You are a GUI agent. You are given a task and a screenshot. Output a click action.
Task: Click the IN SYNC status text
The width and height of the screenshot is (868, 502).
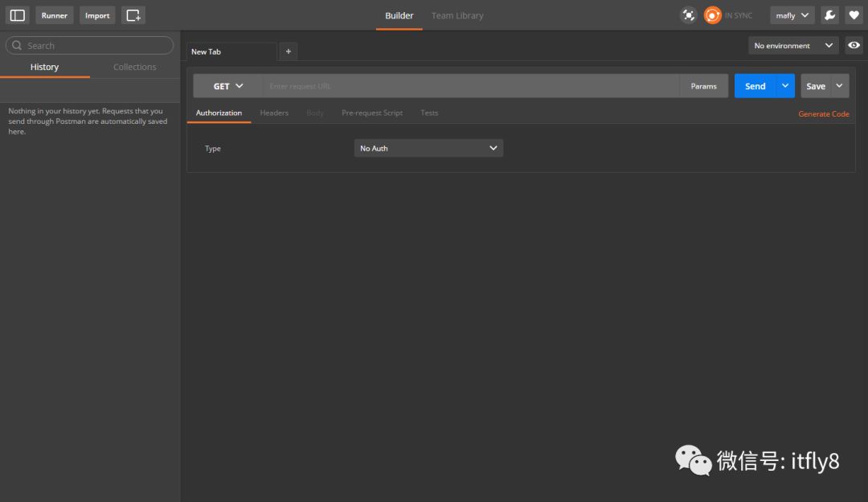pos(739,15)
